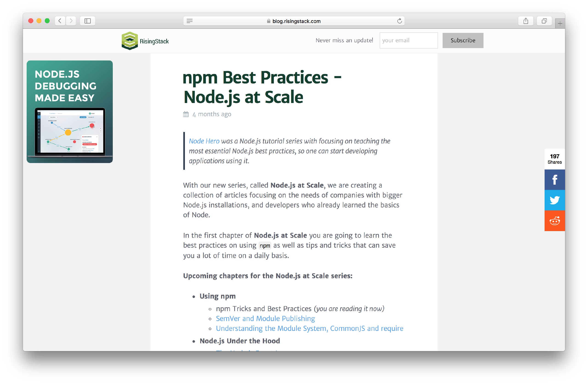Click the padlock icon in address bar

[x=269, y=21]
